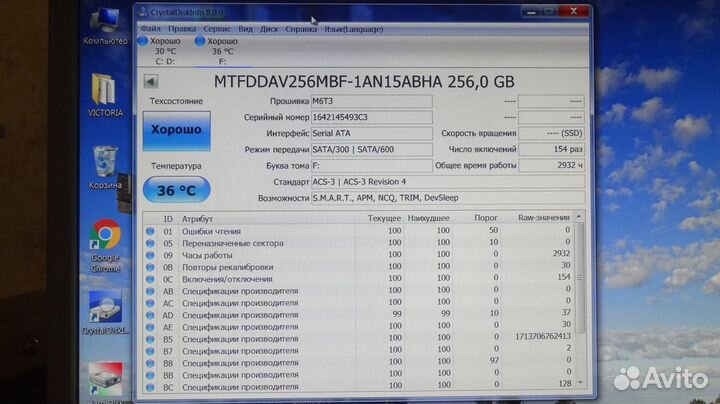Click the Прошивка field M6T3
720x404 pixels.
371,101
